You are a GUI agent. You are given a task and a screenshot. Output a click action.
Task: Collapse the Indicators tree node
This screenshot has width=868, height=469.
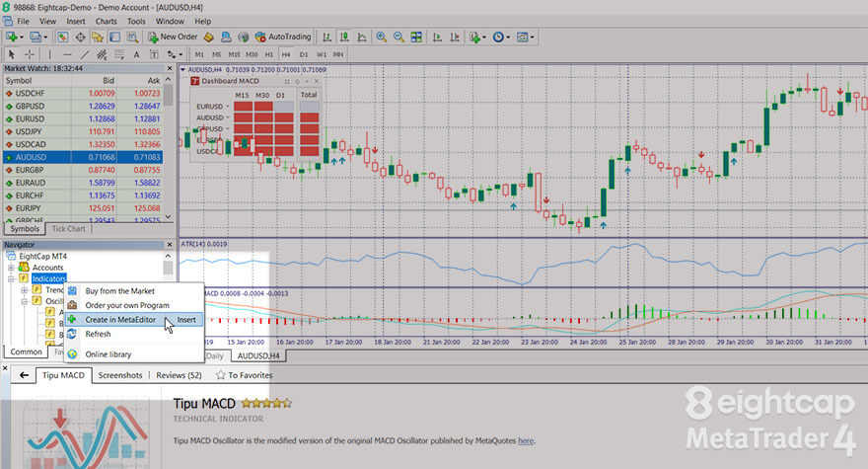11,278
